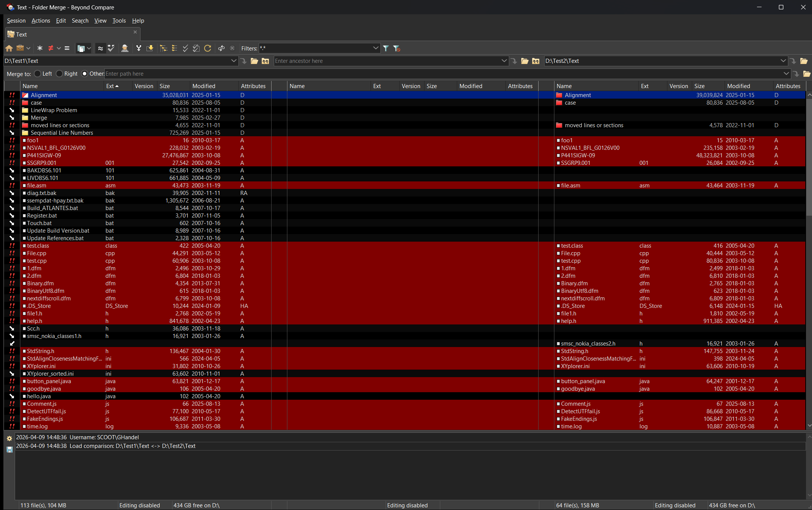Expand the merge output path dropdown

(x=786, y=74)
